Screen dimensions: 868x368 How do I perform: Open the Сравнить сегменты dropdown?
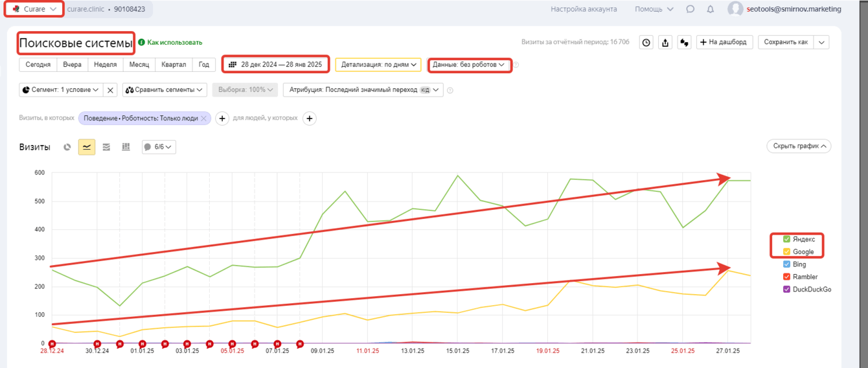(165, 90)
